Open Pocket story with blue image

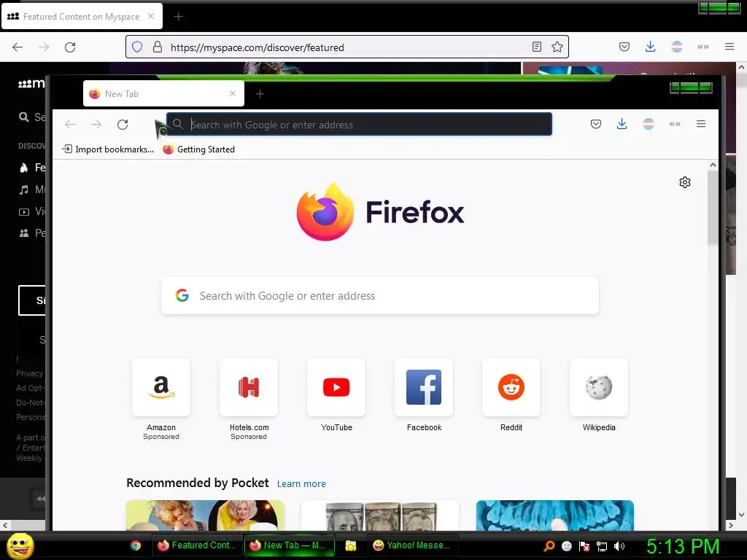[x=555, y=516]
